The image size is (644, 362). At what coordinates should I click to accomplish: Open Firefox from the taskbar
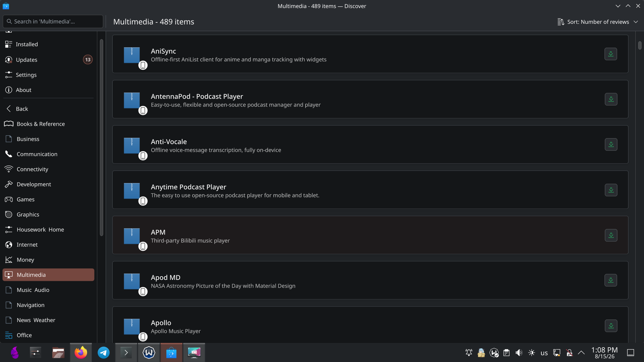pyautogui.click(x=81, y=353)
